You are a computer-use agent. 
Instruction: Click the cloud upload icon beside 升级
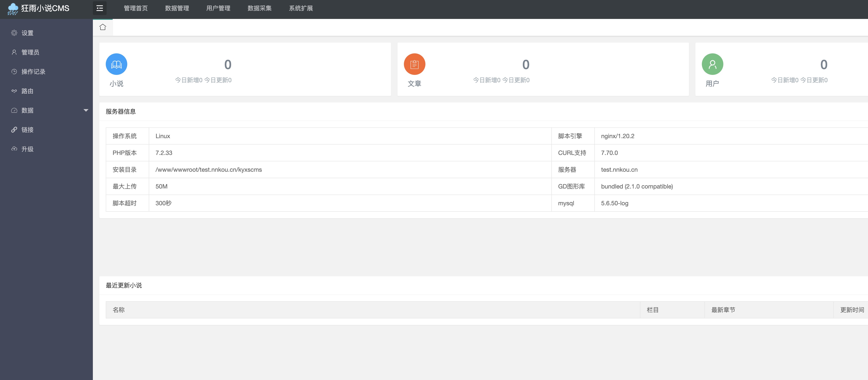coord(14,149)
